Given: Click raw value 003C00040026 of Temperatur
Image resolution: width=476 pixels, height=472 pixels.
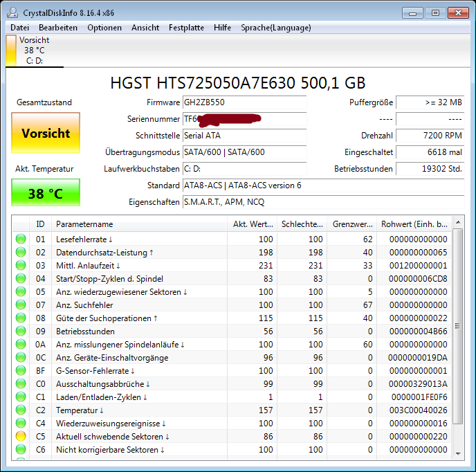Looking at the screenshot, I should pos(418,410).
